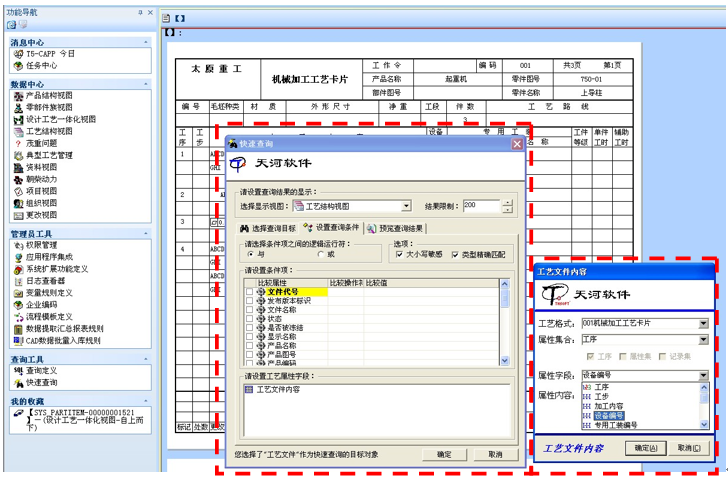Open 任务中心 in the navigation panel

[35, 66]
